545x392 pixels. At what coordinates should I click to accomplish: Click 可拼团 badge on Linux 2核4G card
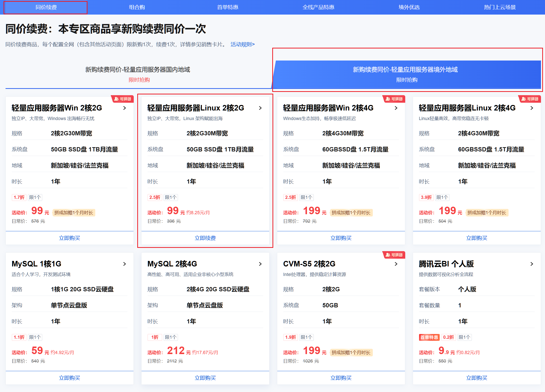pyautogui.click(x=530, y=99)
